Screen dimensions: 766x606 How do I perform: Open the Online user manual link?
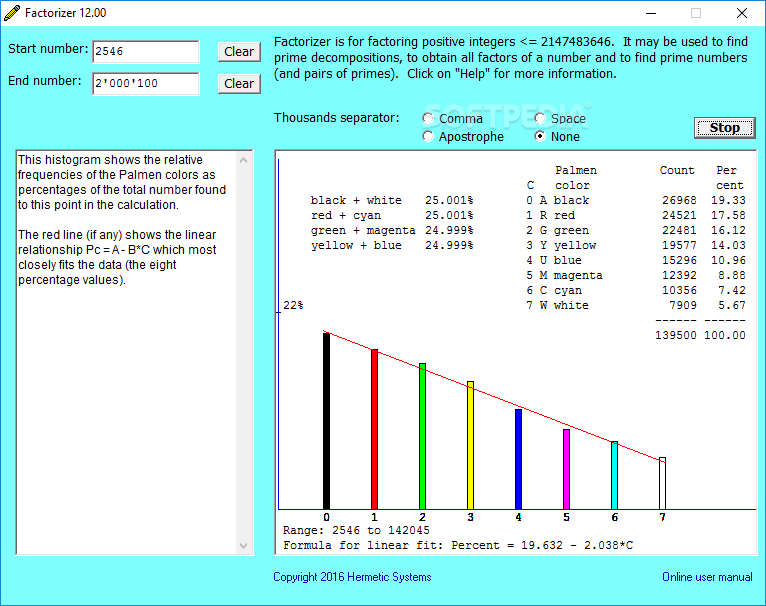(x=707, y=577)
